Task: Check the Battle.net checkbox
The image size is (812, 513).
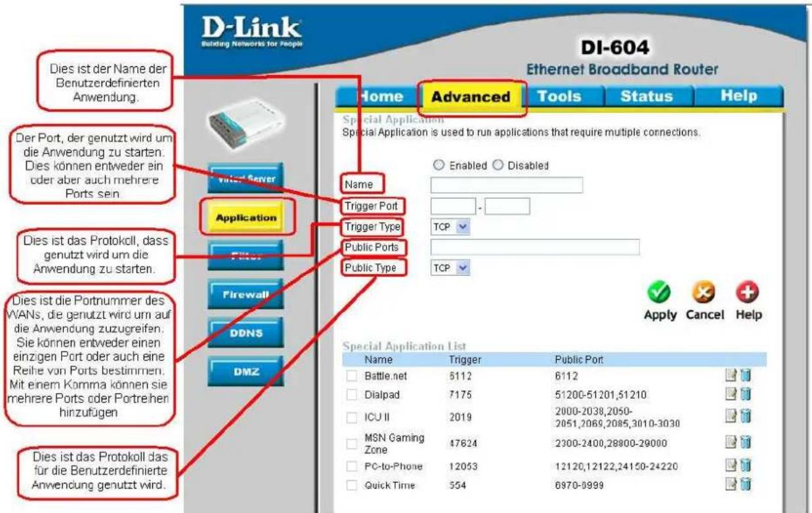Action: 351,376
